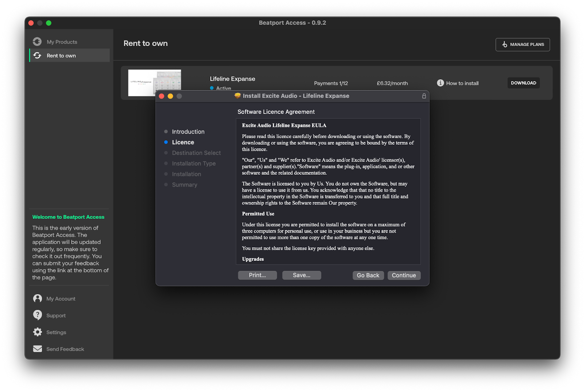Open My Products in the sidebar
The height and width of the screenshot is (392, 585).
tap(61, 42)
